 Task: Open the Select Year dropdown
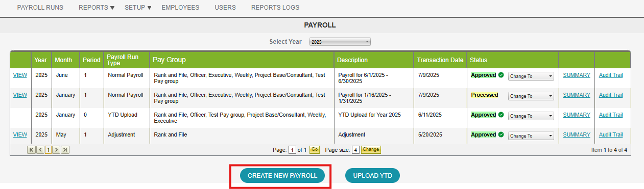coord(340,42)
